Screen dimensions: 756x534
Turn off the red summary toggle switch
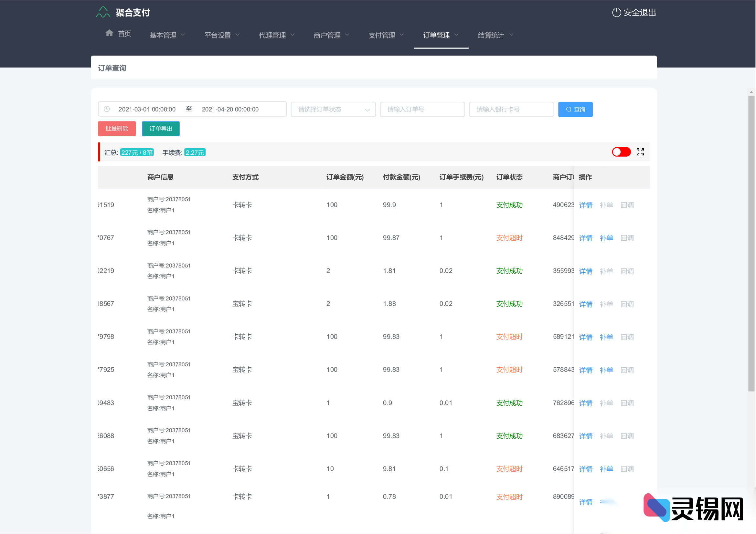pos(621,152)
